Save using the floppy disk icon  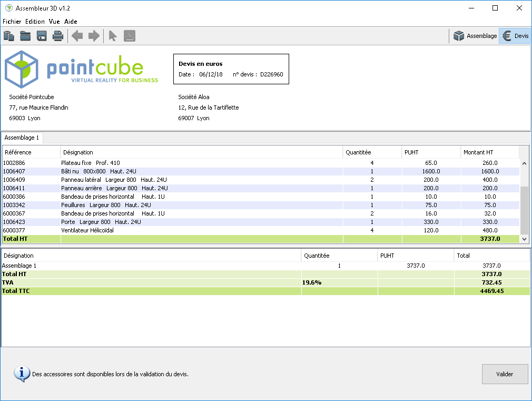42,36
